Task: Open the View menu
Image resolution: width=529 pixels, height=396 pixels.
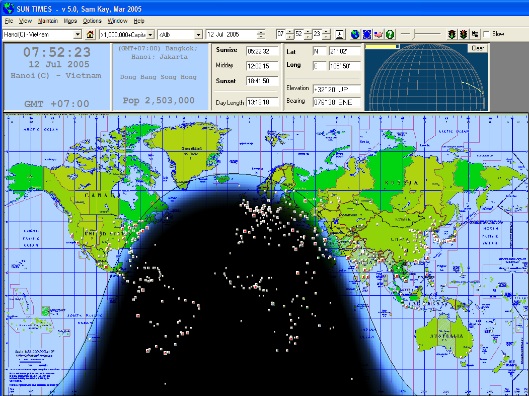Action: pos(25,21)
